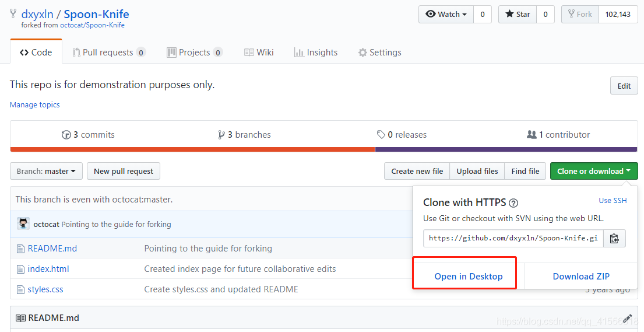
Task: Open the Wiki tab
Action: click(259, 53)
